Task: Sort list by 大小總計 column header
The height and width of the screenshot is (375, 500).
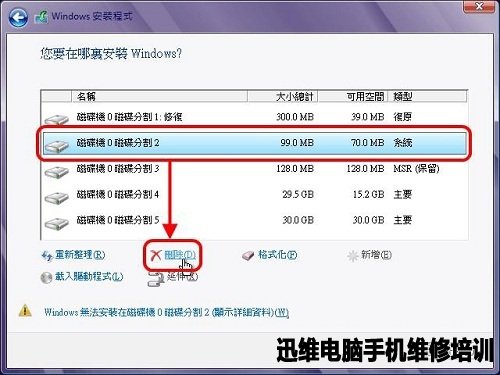Action: (x=283, y=97)
